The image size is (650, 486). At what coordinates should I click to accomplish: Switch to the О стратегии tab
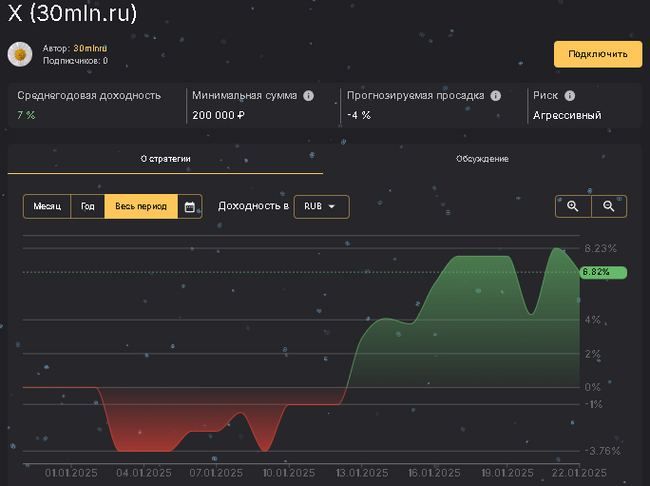pyautogui.click(x=165, y=159)
